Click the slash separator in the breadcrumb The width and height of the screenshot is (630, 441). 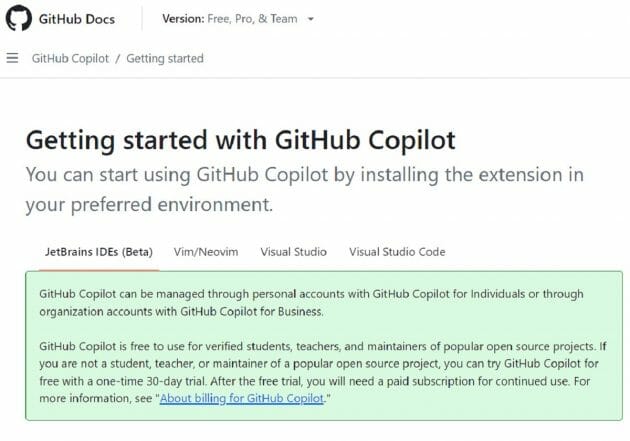click(x=118, y=58)
